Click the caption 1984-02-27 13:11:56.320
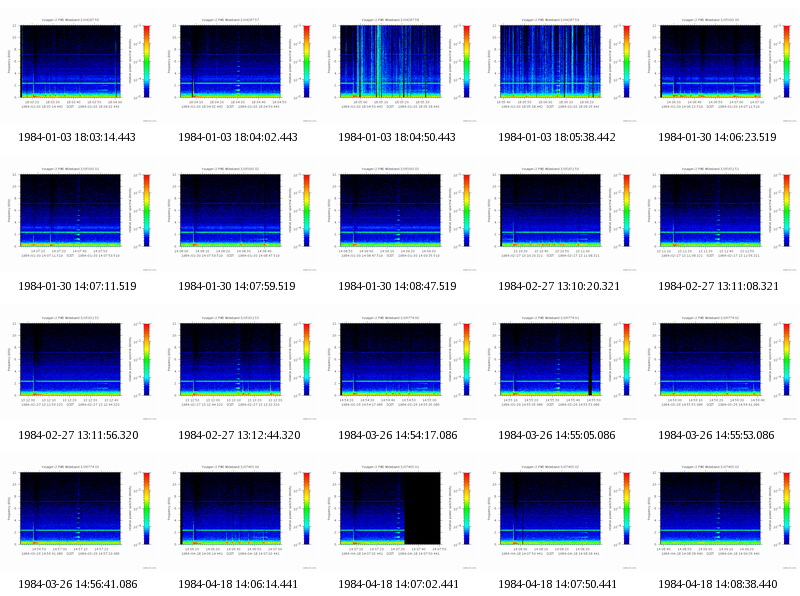This screenshot has height=596, width=800. click(x=79, y=435)
